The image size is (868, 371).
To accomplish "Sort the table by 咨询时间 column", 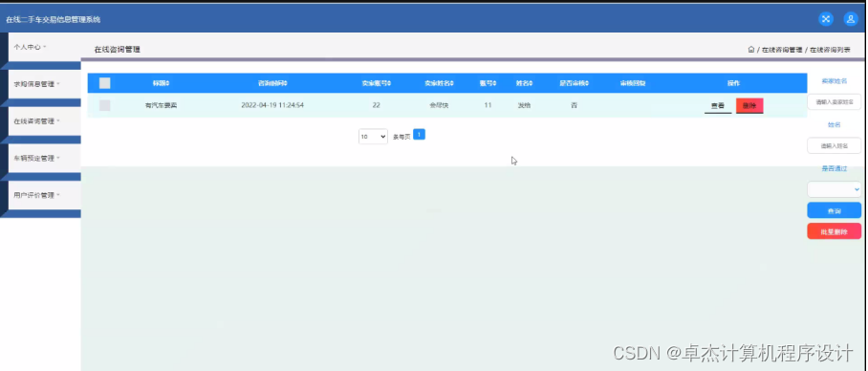I will click(x=272, y=83).
